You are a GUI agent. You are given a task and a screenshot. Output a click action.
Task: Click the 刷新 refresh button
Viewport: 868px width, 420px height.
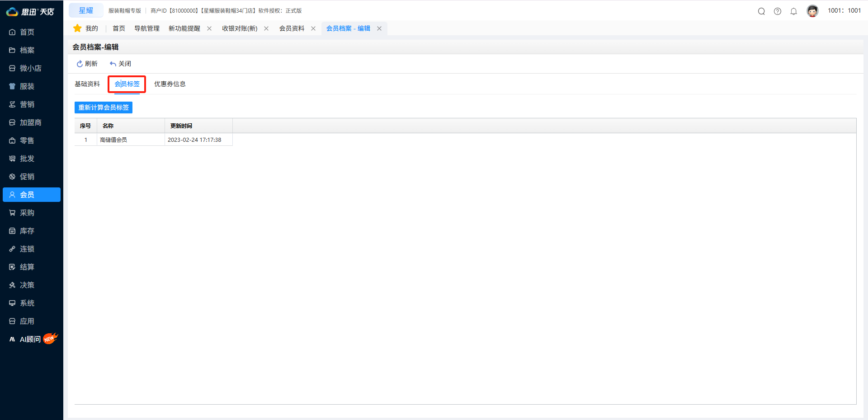(87, 64)
